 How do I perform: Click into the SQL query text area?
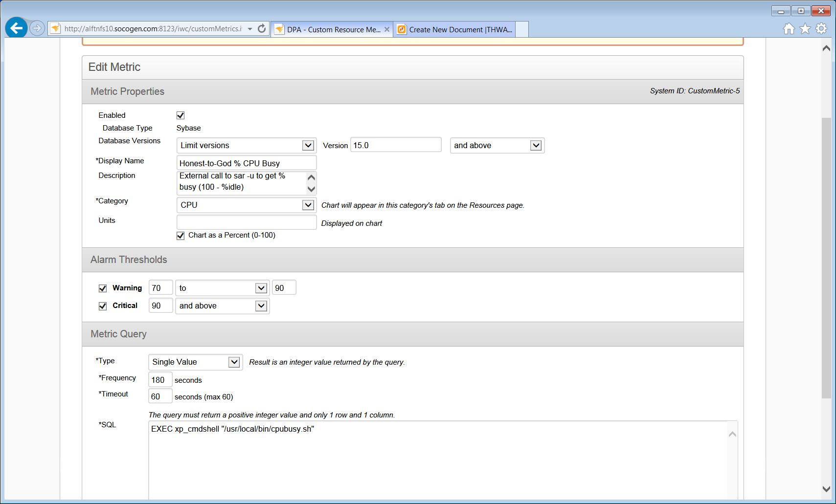click(438, 460)
